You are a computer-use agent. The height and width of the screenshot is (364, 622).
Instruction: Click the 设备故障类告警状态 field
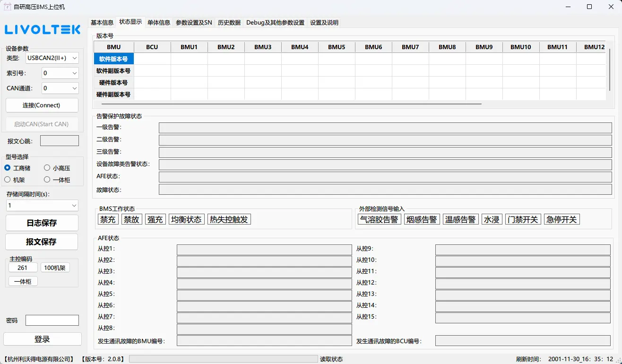pos(385,165)
